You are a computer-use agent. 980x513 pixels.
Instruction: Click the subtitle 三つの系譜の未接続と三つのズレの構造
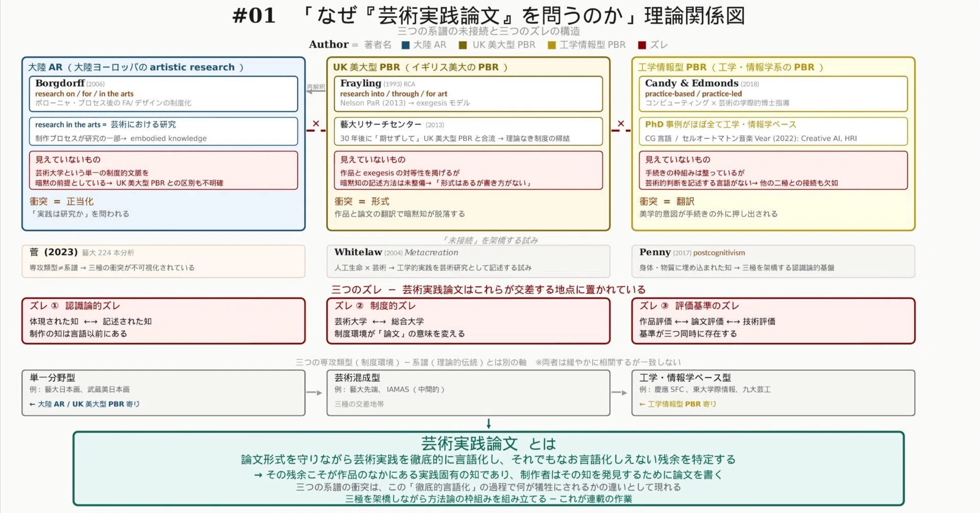point(489,31)
